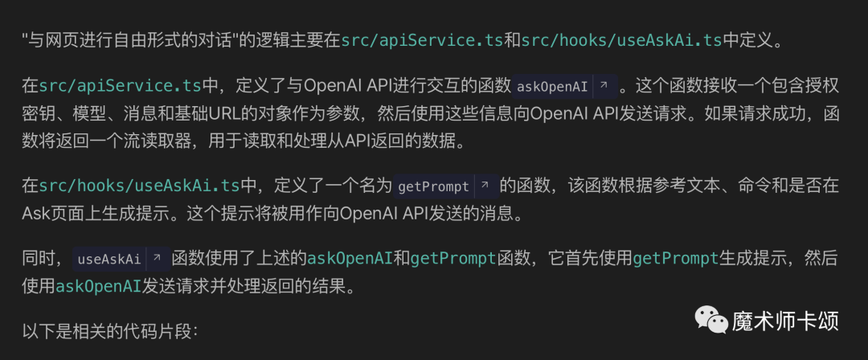Image resolution: width=868 pixels, height=360 pixels.
Task: Click the 以下是相关的代码片段 line
Action: [109, 331]
